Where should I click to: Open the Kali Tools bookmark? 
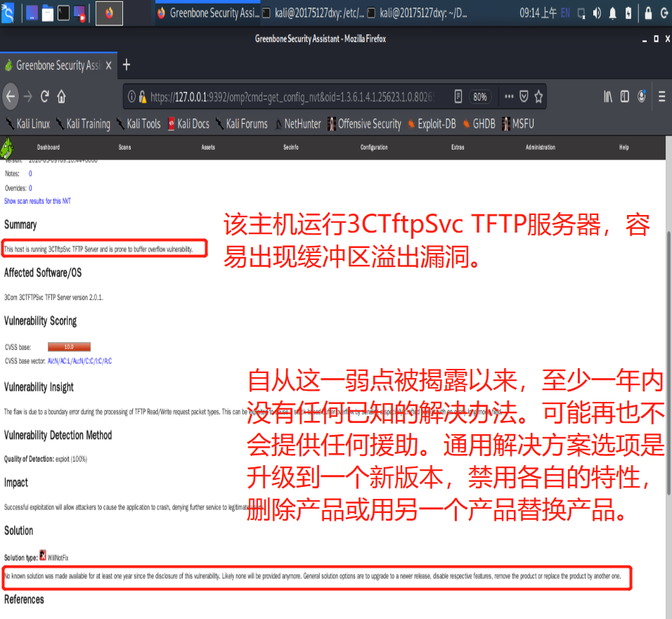[x=139, y=124]
